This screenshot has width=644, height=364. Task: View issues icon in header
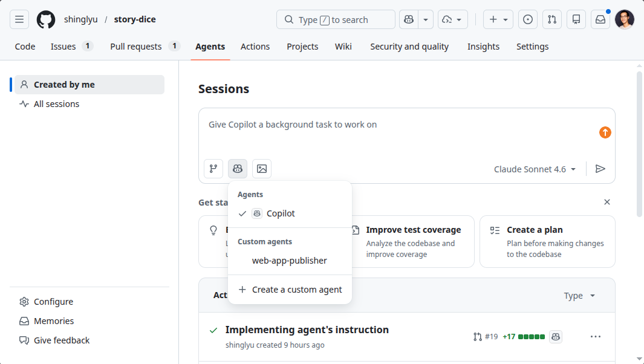click(528, 19)
